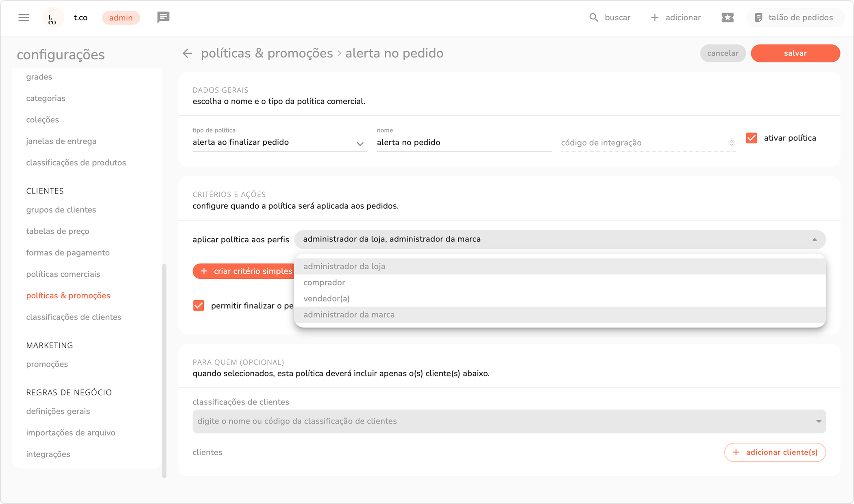Image resolution: width=854 pixels, height=504 pixels.
Task: Click the talão de pedidos icon
Action: 758,17
